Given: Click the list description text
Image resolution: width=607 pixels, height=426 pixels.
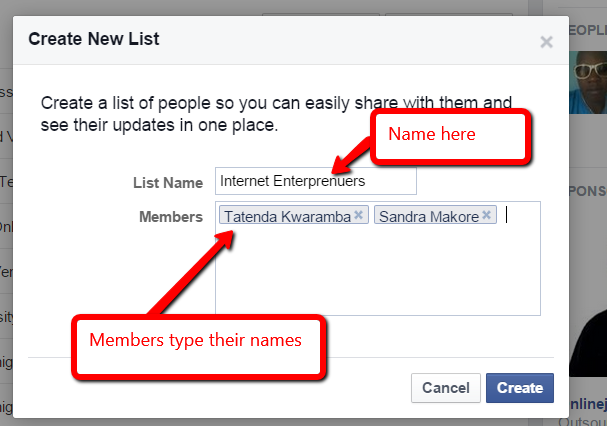Looking at the screenshot, I should point(276,114).
